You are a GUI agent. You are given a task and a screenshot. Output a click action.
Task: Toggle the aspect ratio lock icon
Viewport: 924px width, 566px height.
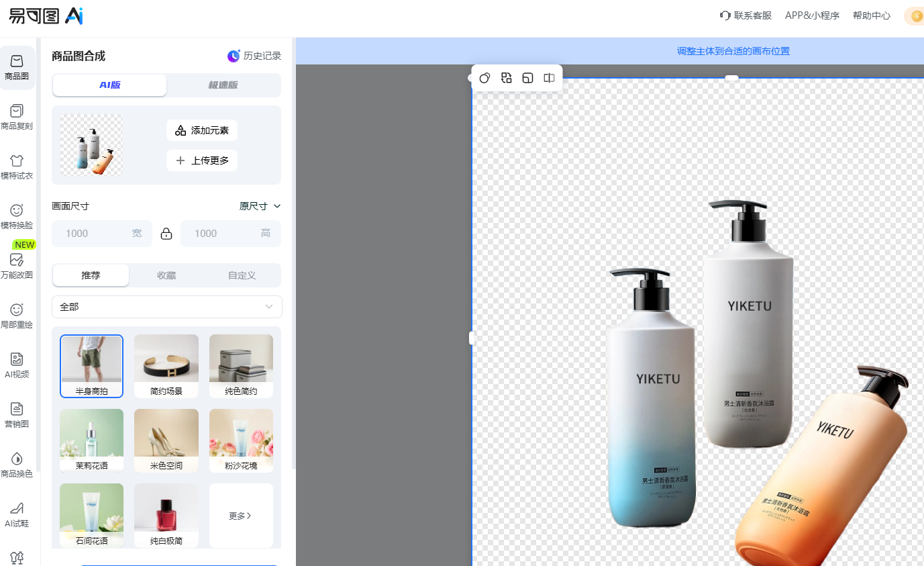pyautogui.click(x=166, y=234)
